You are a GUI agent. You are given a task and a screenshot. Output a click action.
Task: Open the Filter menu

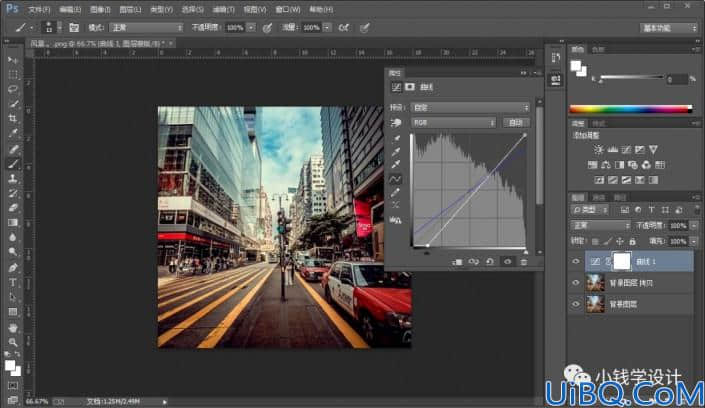[x=223, y=9]
